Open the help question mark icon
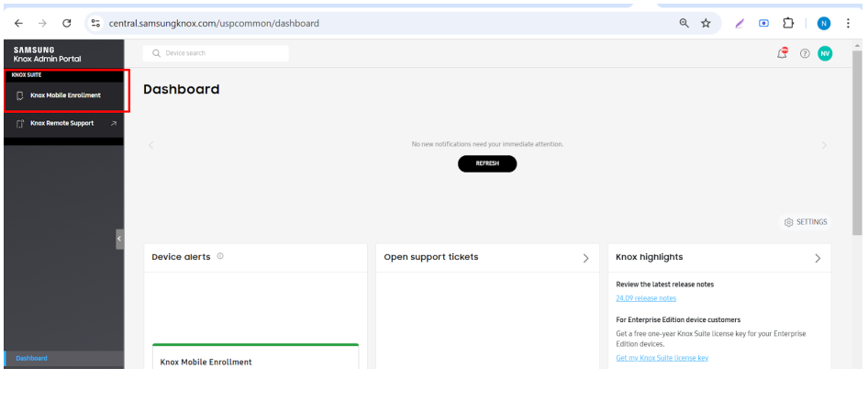This screenshot has width=868, height=402. 805,54
